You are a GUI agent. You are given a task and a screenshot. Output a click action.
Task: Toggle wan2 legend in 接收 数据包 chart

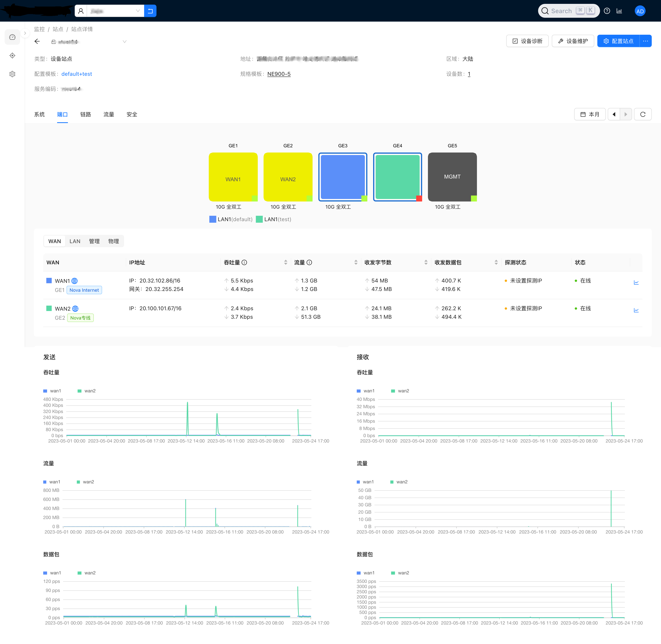(400, 573)
